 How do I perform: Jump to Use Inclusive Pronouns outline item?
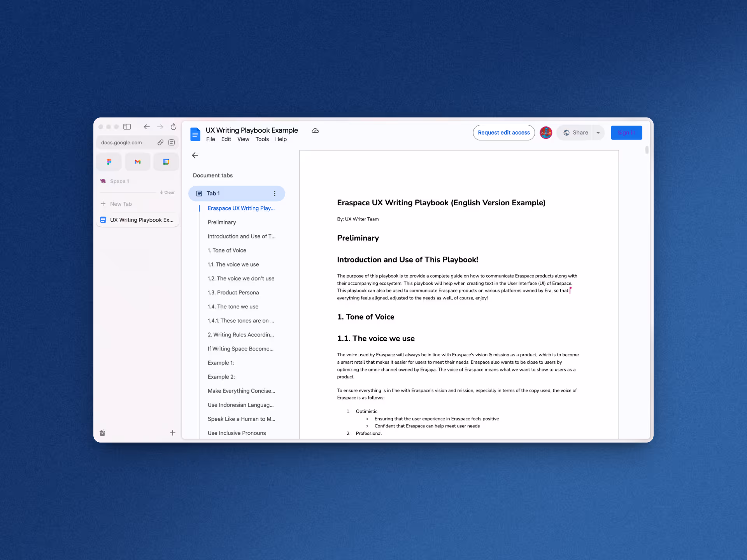[237, 433]
